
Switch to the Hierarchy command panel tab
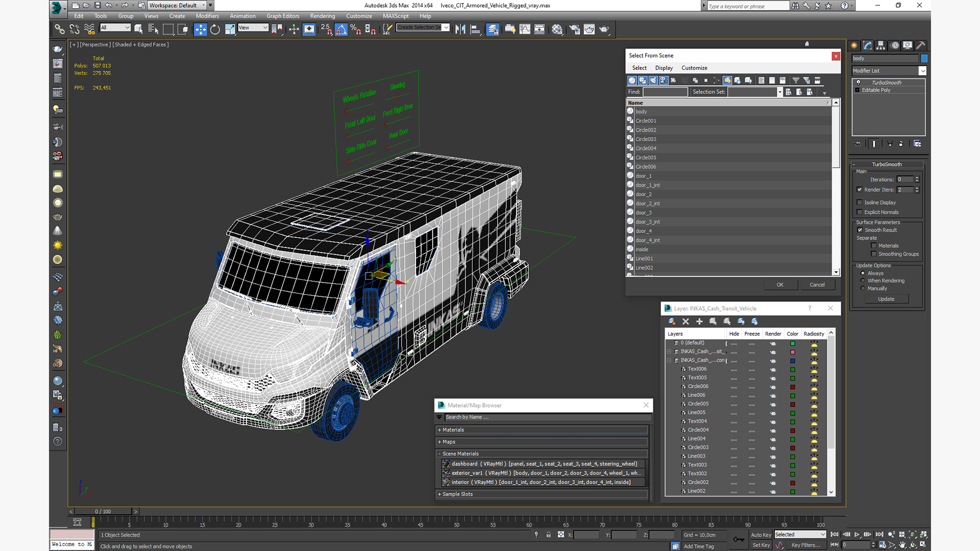click(880, 45)
